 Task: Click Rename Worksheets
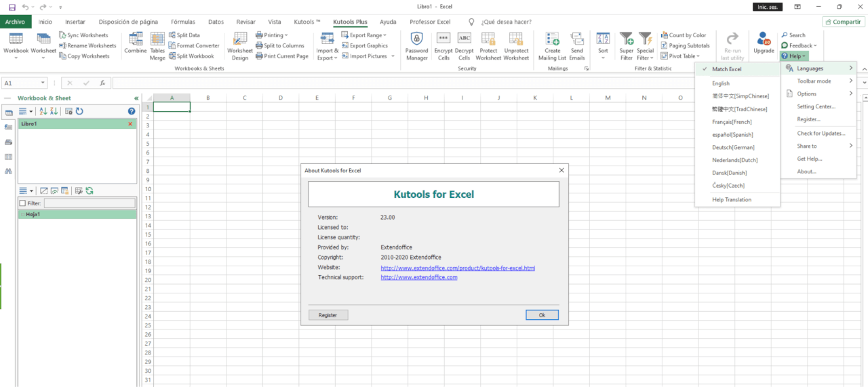87,45
